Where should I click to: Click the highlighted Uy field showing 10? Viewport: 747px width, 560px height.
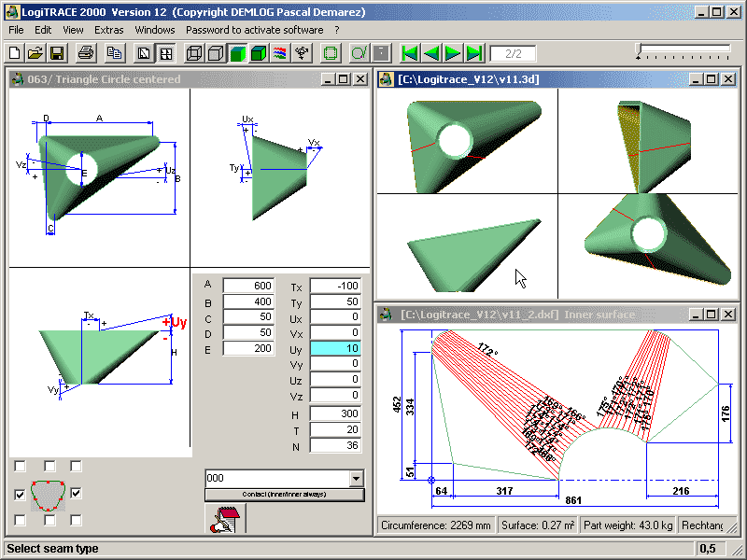tap(335, 348)
